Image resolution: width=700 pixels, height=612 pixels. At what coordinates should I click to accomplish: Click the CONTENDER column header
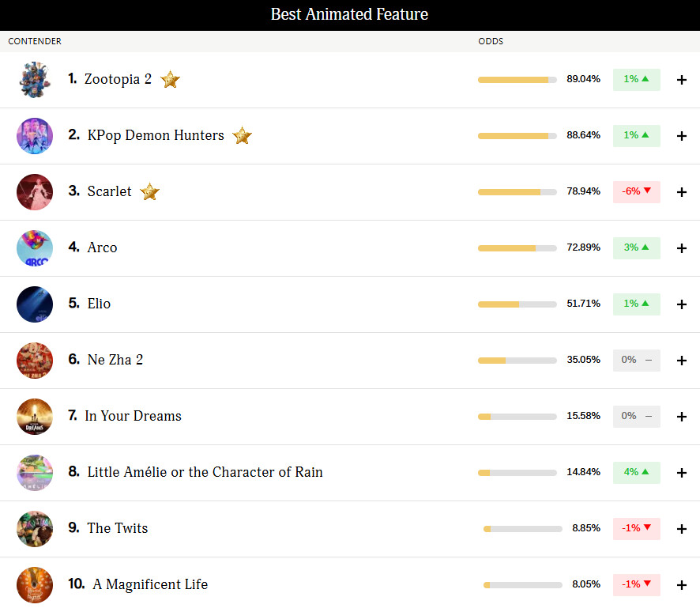[x=35, y=41]
